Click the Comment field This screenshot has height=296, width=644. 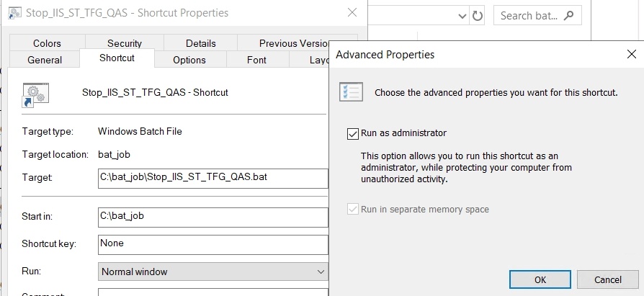[x=213, y=292]
